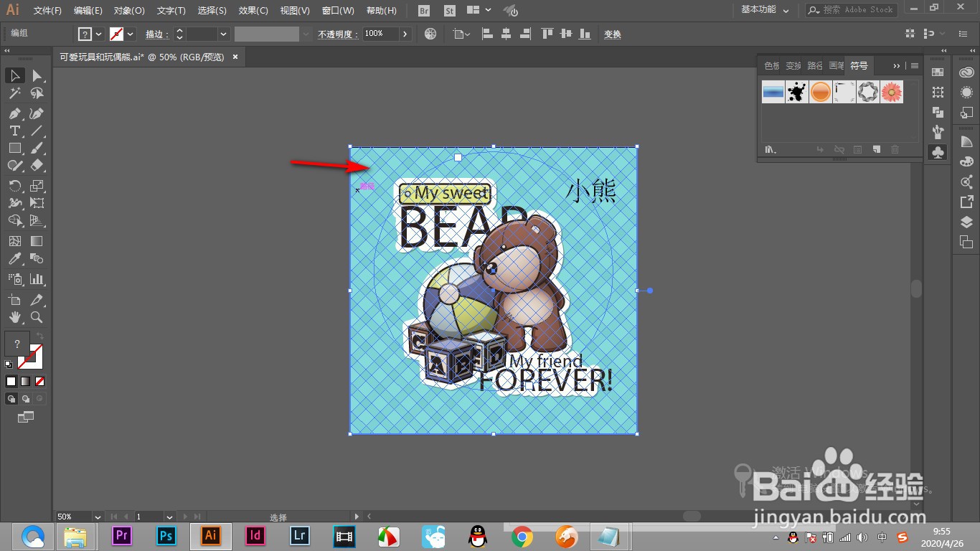Open the Layers panel icon
Viewport: 980px width, 551px height.
(x=966, y=222)
